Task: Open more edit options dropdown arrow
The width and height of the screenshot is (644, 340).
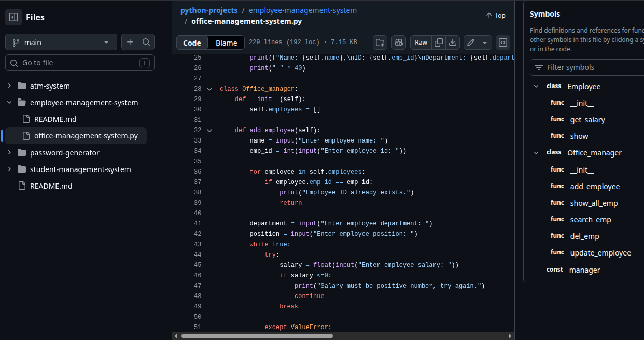Action: 485,42
